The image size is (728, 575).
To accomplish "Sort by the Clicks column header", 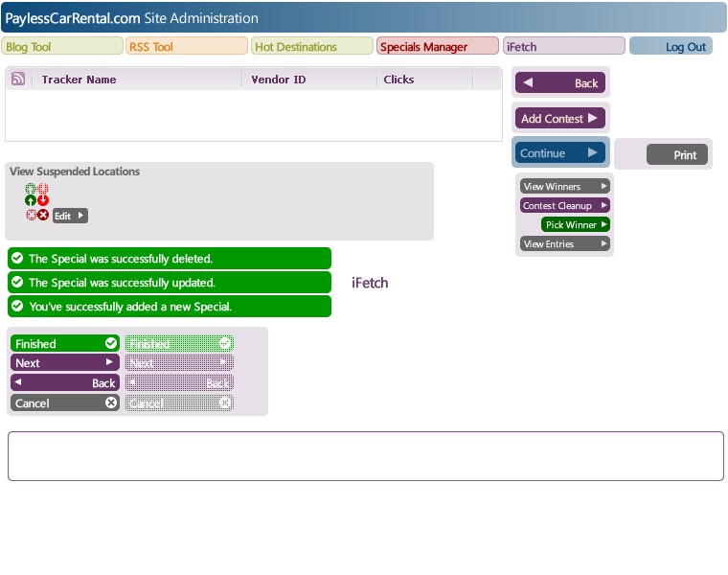I will [398, 80].
